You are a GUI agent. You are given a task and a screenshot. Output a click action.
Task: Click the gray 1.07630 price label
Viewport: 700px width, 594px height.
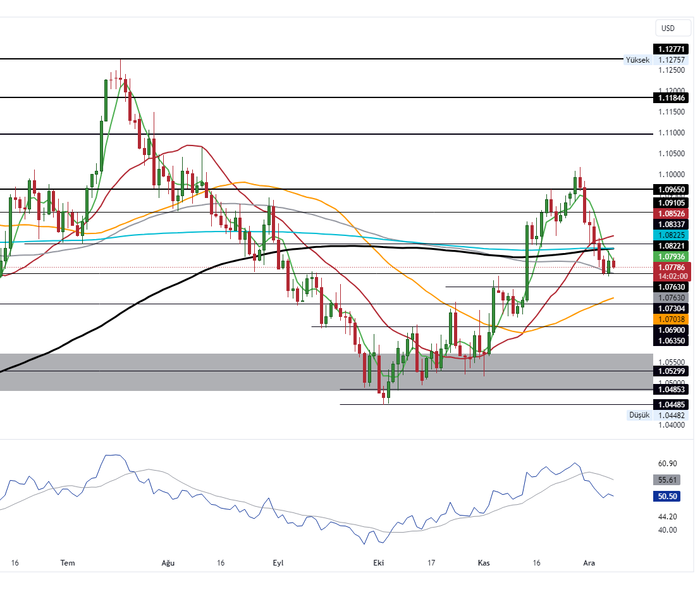coord(672,297)
